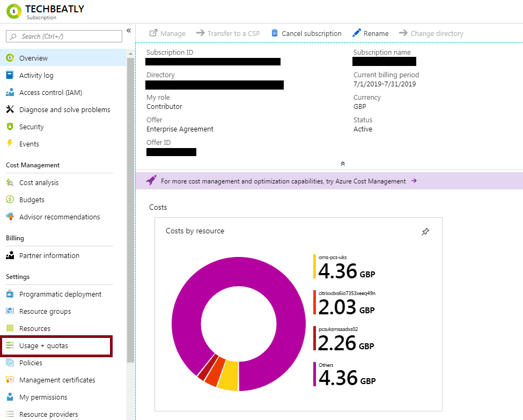Viewport: 523px width, 420px height.
Task: Click the Diagnose and solve problems wrench icon
Action: 10,109
